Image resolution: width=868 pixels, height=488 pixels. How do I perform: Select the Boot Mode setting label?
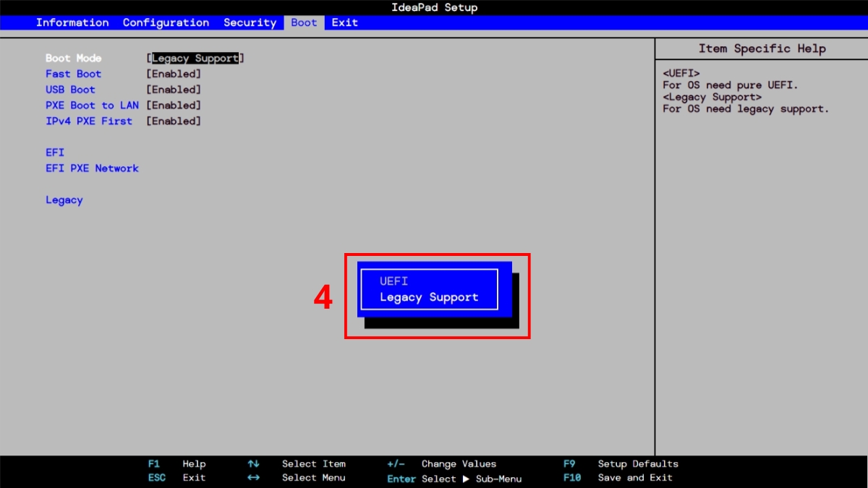pos(74,58)
